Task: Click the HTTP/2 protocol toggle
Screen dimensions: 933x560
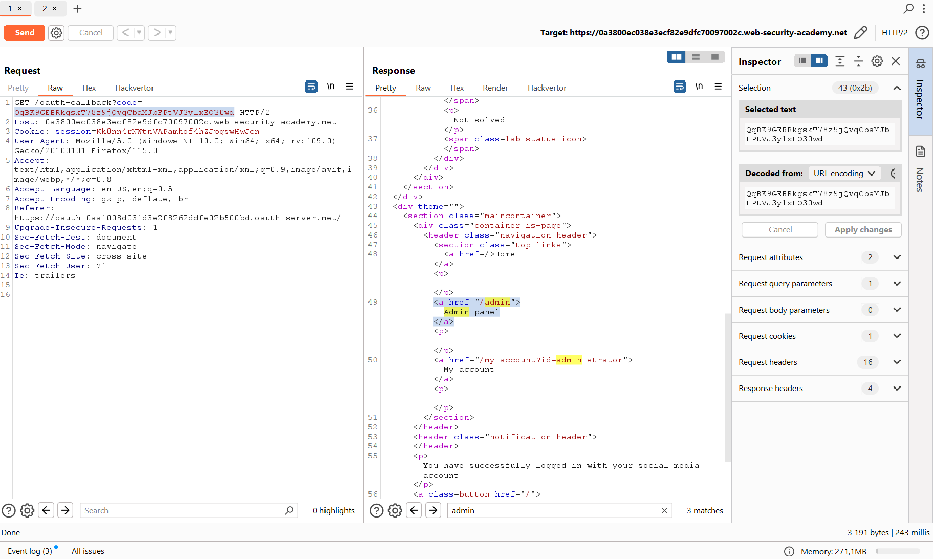Action: (895, 33)
